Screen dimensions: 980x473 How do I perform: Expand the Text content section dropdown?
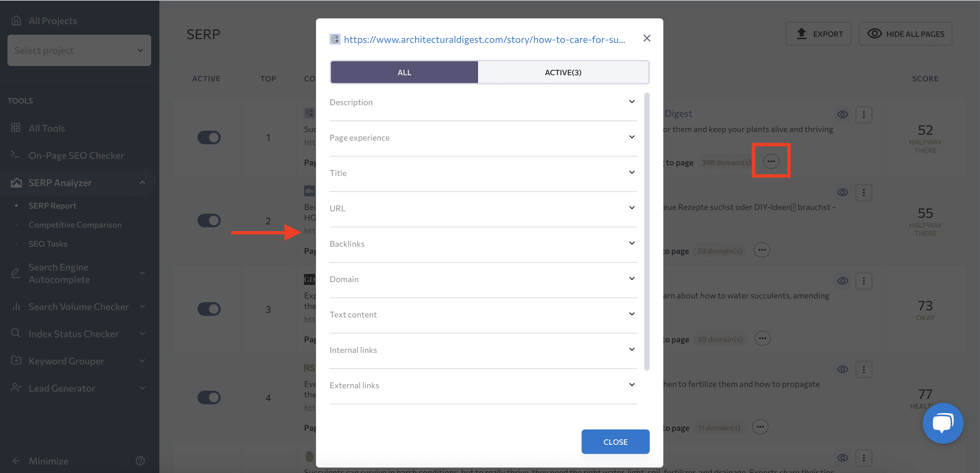[632, 313]
